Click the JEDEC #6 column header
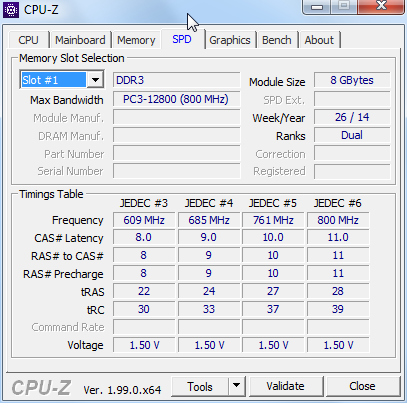This screenshot has height=403, width=407. (338, 203)
